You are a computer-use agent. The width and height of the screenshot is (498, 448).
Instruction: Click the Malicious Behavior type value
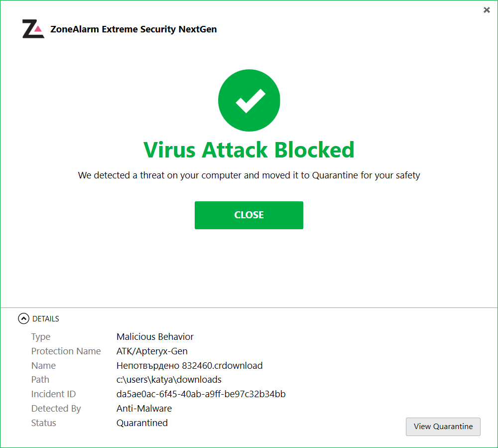point(155,337)
